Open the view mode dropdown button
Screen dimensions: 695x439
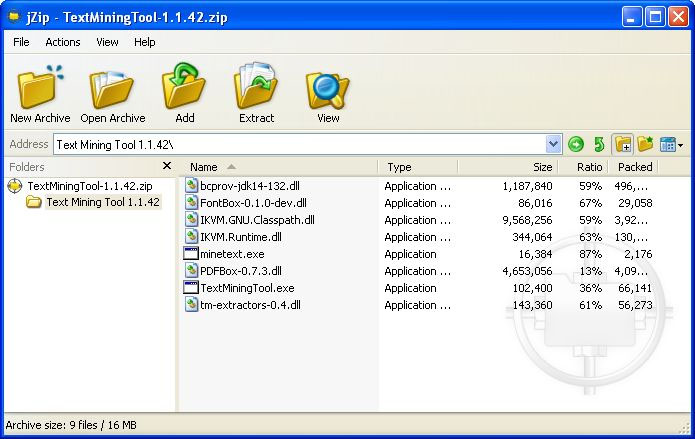point(671,145)
